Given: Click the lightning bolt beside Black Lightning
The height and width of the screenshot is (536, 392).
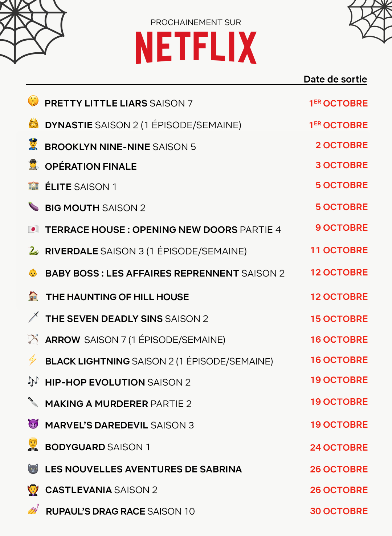Looking at the screenshot, I should coord(33,360).
